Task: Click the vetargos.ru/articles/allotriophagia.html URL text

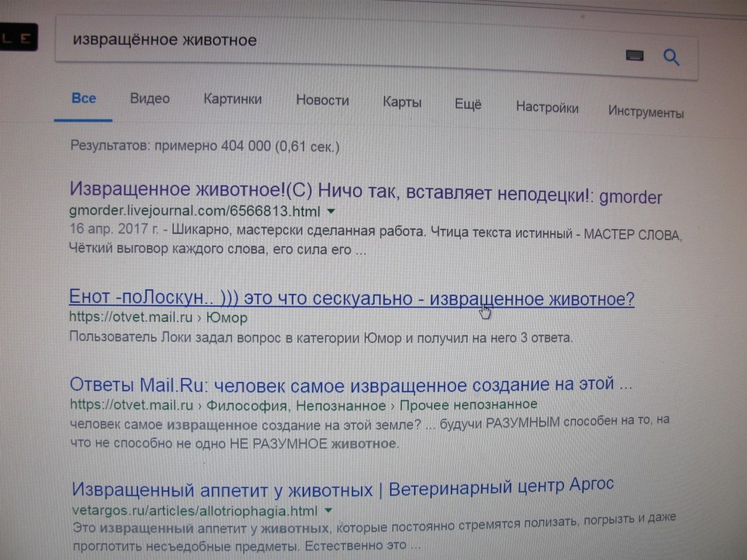Action: pyautogui.click(x=195, y=510)
